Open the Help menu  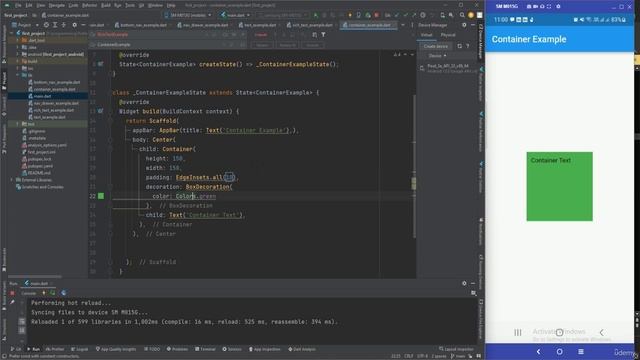click(x=171, y=5)
